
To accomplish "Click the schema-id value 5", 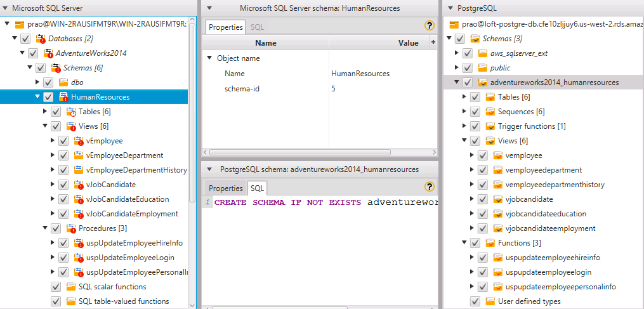I will pos(333,88).
